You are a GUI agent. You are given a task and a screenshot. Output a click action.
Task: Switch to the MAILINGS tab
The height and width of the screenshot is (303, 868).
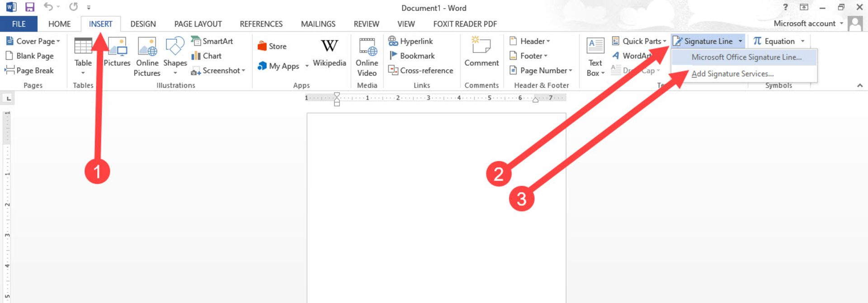318,24
